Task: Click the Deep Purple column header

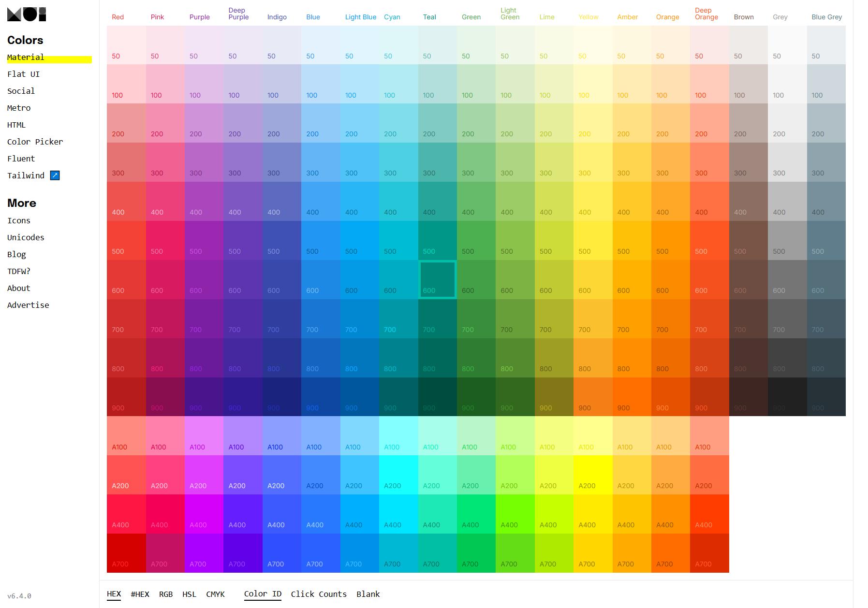Action: tap(238, 14)
